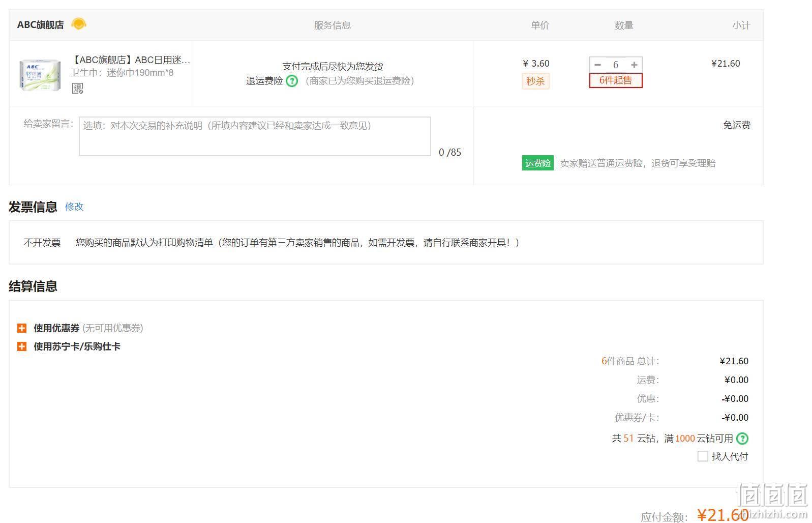The image size is (812, 523).
Task: Click the 0 /85 character counter
Action: [x=450, y=152]
